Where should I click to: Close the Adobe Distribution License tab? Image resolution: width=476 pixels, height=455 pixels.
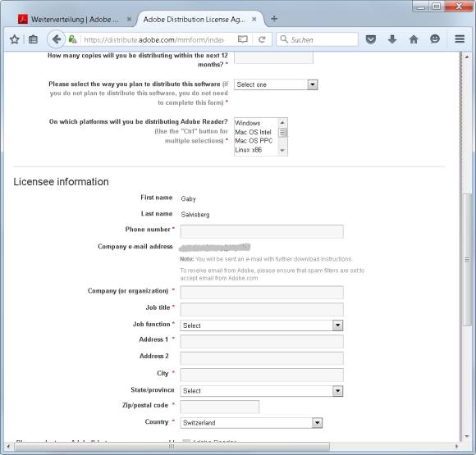click(x=254, y=19)
